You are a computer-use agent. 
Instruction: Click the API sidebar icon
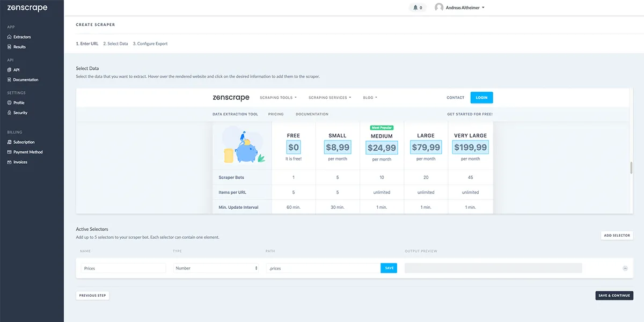[9, 70]
